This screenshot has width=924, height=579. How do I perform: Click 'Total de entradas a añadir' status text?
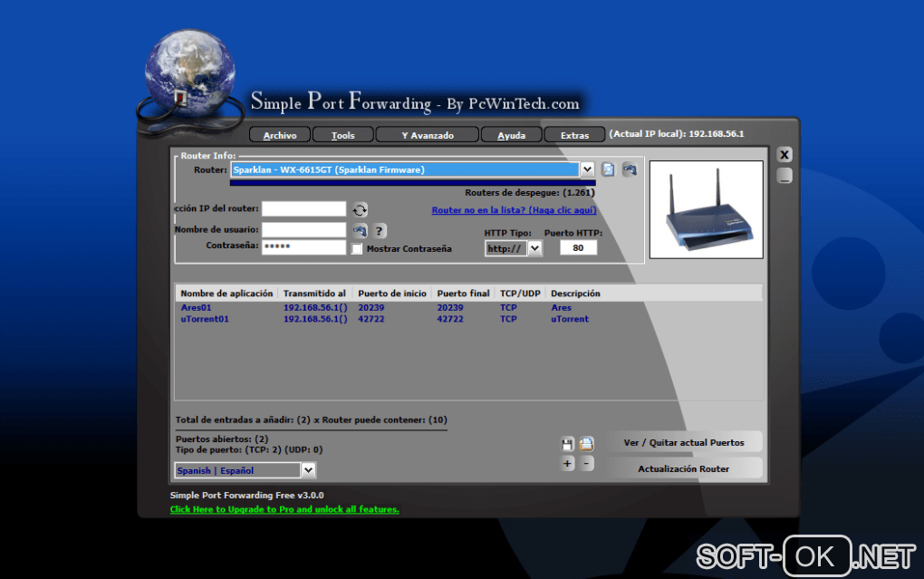(311, 420)
